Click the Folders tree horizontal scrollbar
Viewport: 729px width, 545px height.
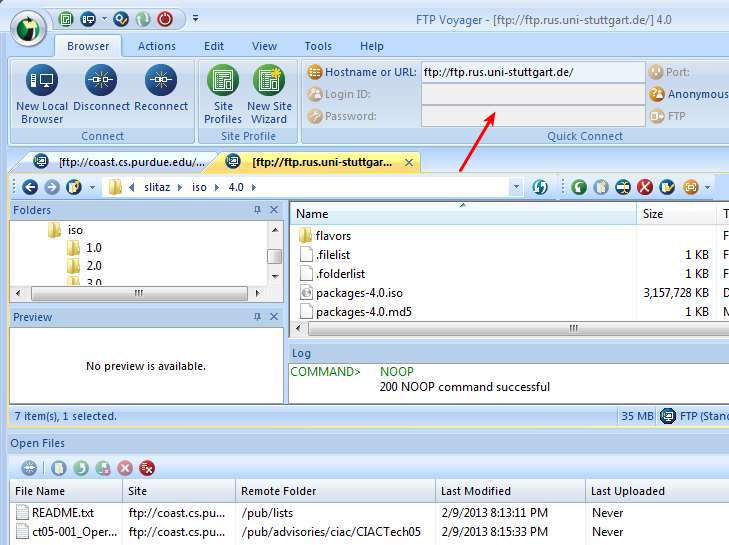point(139,293)
